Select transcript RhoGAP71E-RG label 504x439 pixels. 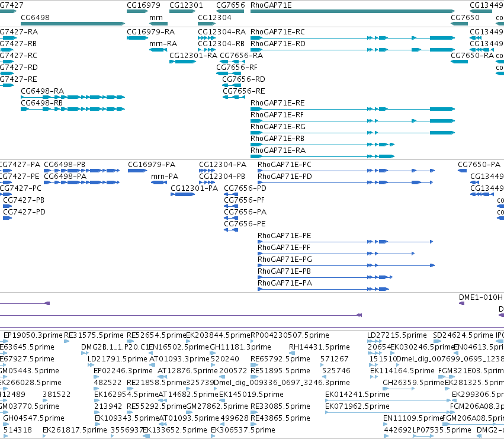[278, 127]
